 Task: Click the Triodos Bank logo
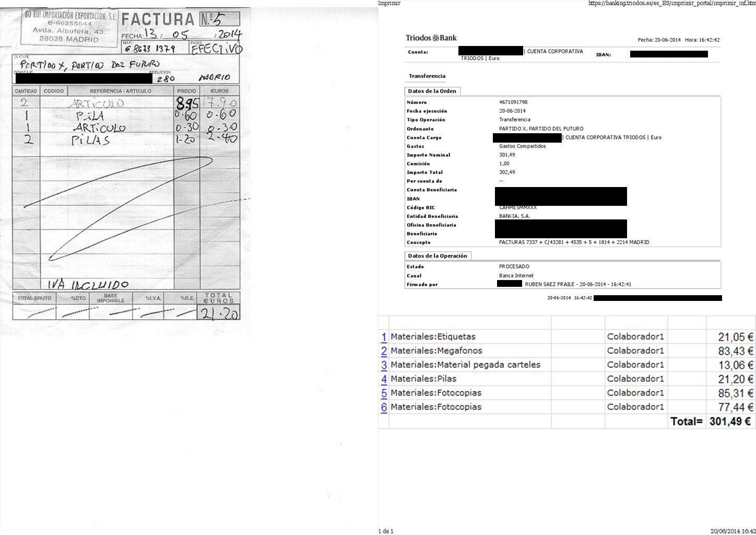[x=431, y=38]
